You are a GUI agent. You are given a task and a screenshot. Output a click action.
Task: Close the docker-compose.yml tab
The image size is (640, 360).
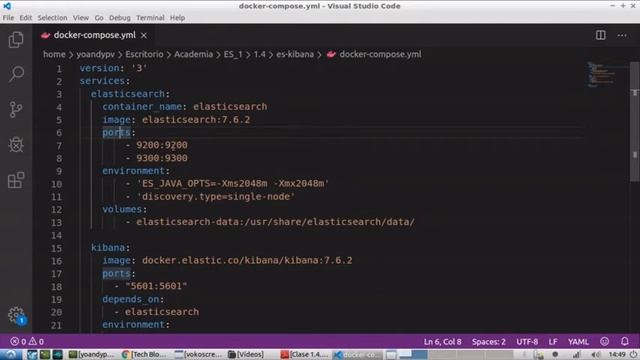click(144, 36)
